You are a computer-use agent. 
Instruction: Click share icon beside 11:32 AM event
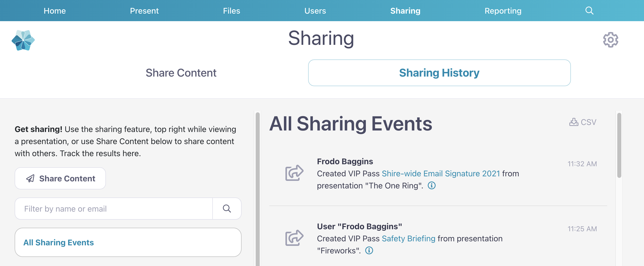(x=294, y=173)
